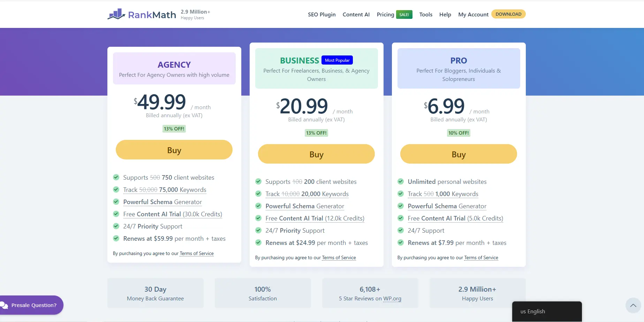
Task: Open Track 1,000 Keywords link in Pro
Action: (443, 194)
